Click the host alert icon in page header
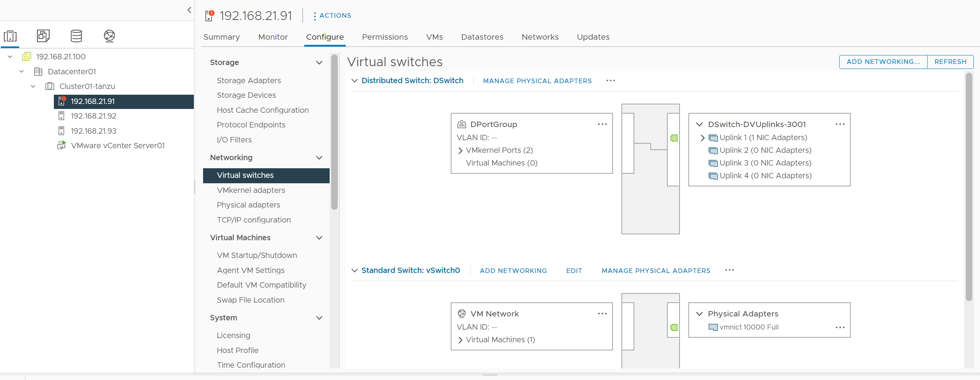Screen dimensions: 980x380 click(210, 15)
